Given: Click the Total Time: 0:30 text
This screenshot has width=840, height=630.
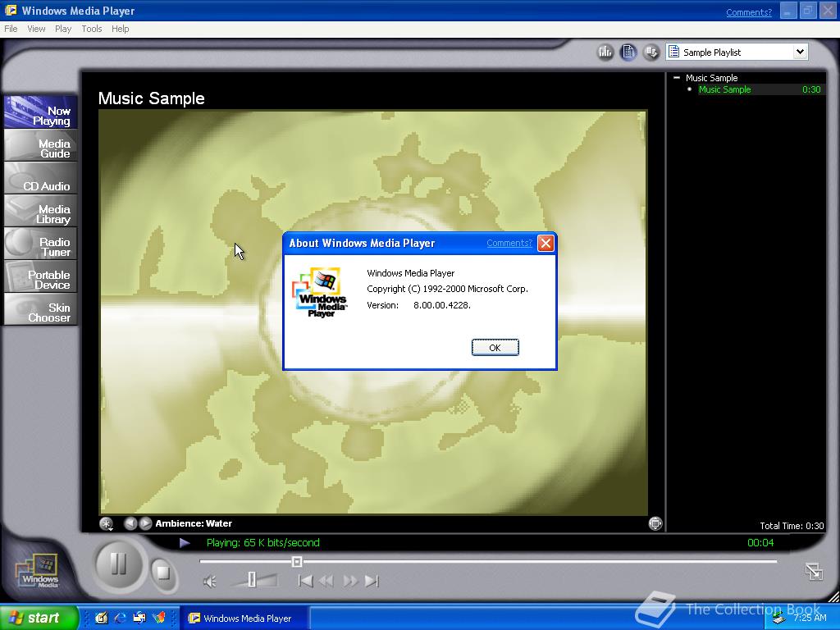Looking at the screenshot, I should click(792, 526).
